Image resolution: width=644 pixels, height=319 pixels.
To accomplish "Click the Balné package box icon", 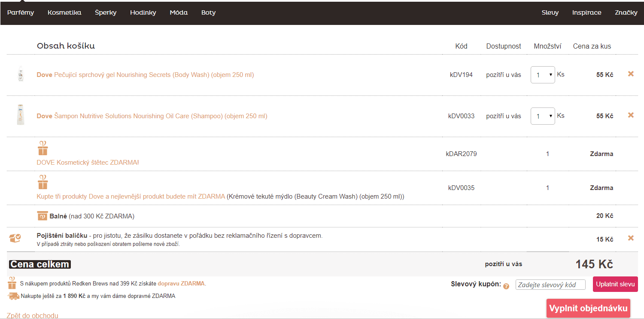I will [42, 216].
